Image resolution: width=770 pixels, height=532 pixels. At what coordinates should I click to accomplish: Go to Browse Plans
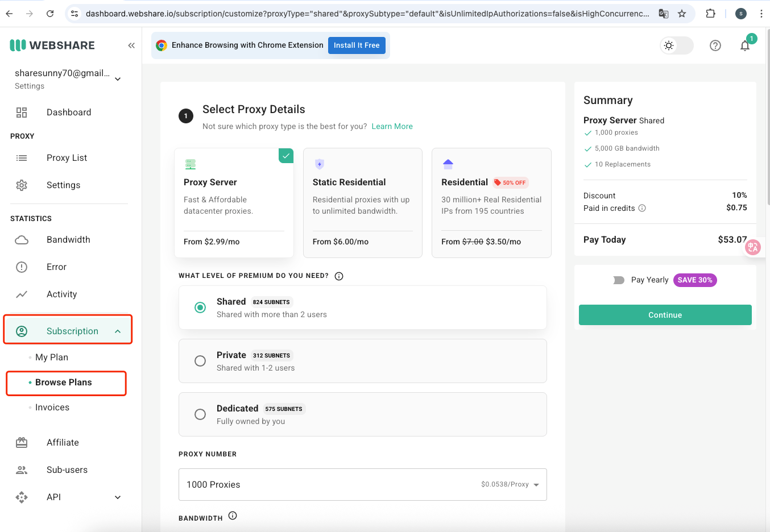coord(64,383)
